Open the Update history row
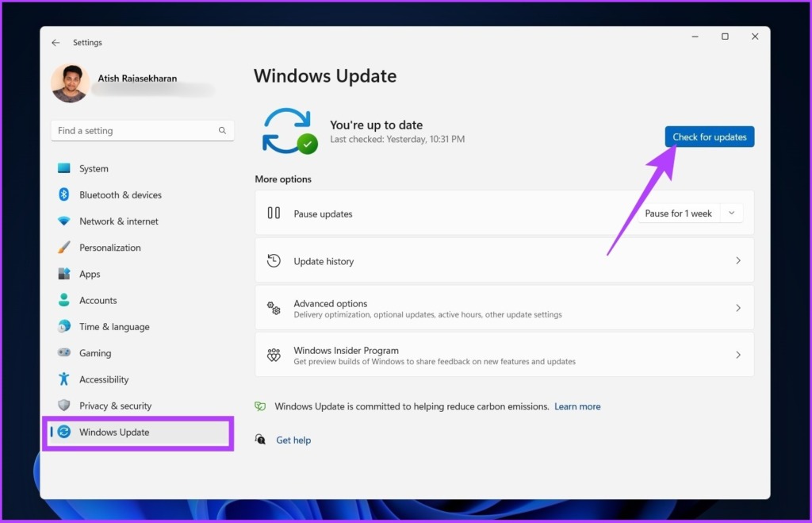Image resolution: width=812 pixels, height=523 pixels. (504, 261)
